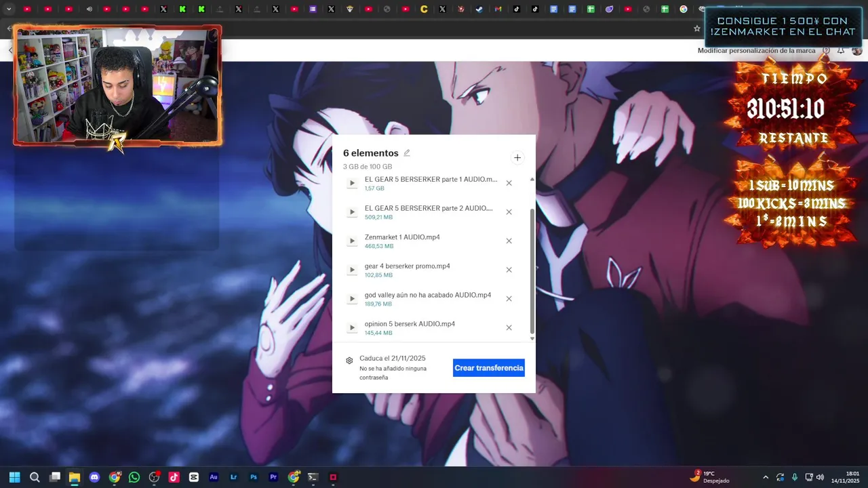Open the help question mark icon
This screenshot has width=868, height=488.
(x=827, y=51)
